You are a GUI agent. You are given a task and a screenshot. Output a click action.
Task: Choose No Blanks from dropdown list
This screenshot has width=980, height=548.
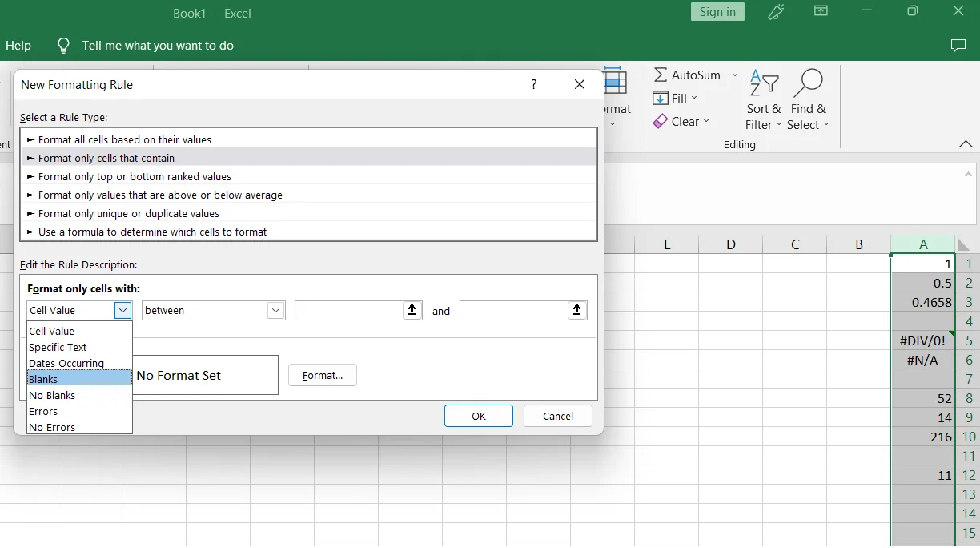point(79,395)
